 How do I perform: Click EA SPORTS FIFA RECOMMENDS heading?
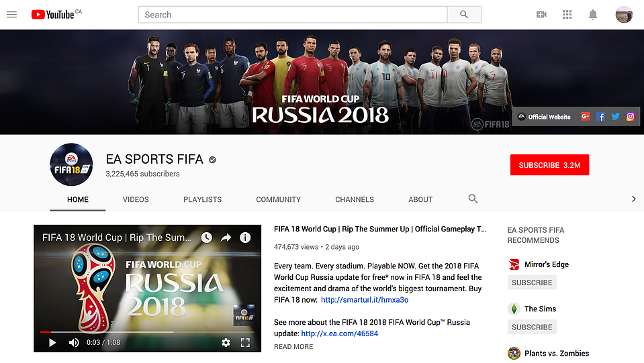536,235
